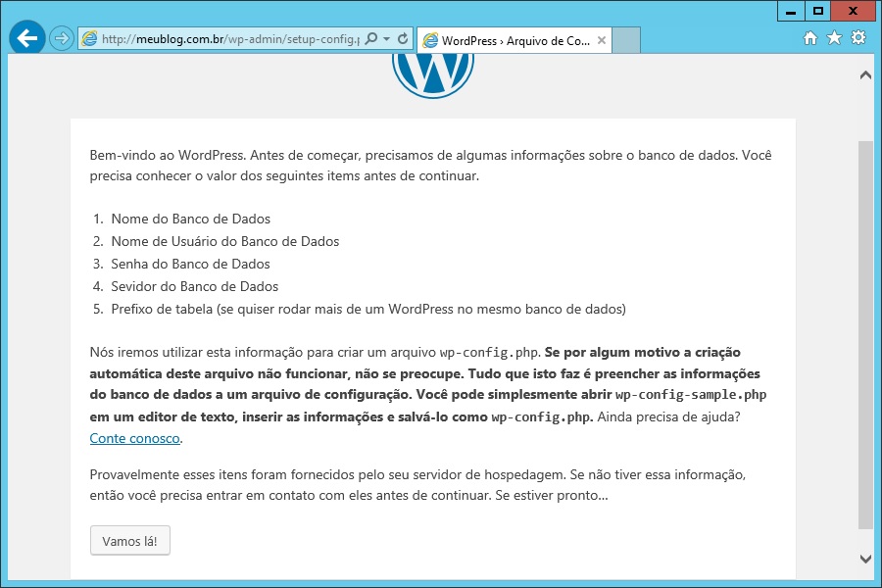The image size is (882, 588).
Task: Close the browser window
Action: pyautogui.click(x=853, y=11)
